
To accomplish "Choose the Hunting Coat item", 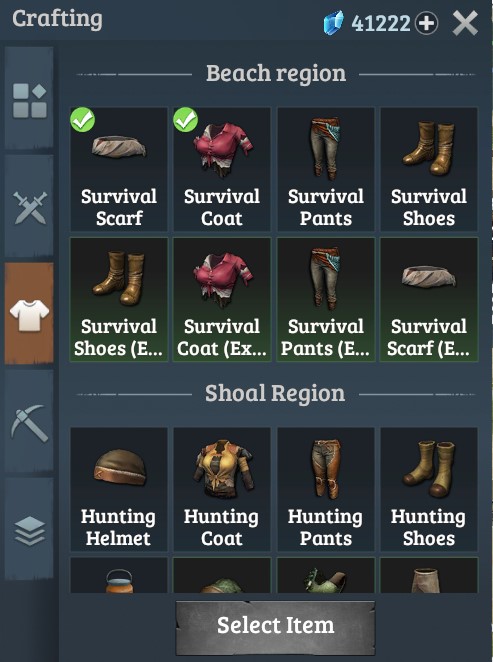I will (x=222, y=489).
